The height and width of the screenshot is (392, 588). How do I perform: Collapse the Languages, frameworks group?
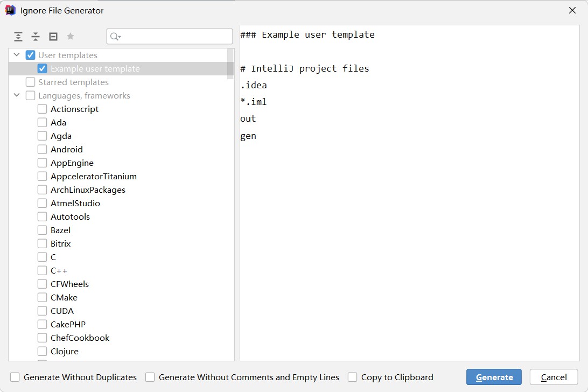(17, 95)
